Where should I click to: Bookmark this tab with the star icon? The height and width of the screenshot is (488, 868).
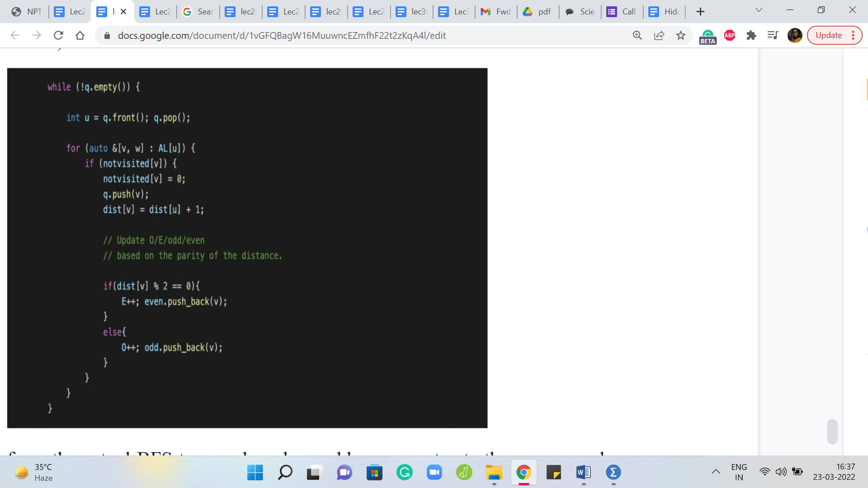pos(681,35)
